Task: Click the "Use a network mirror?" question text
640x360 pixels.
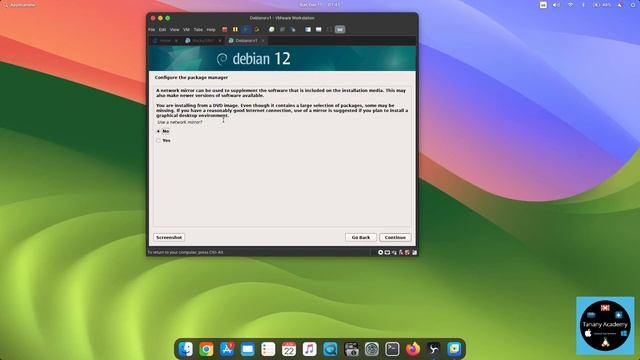Action: point(180,122)
